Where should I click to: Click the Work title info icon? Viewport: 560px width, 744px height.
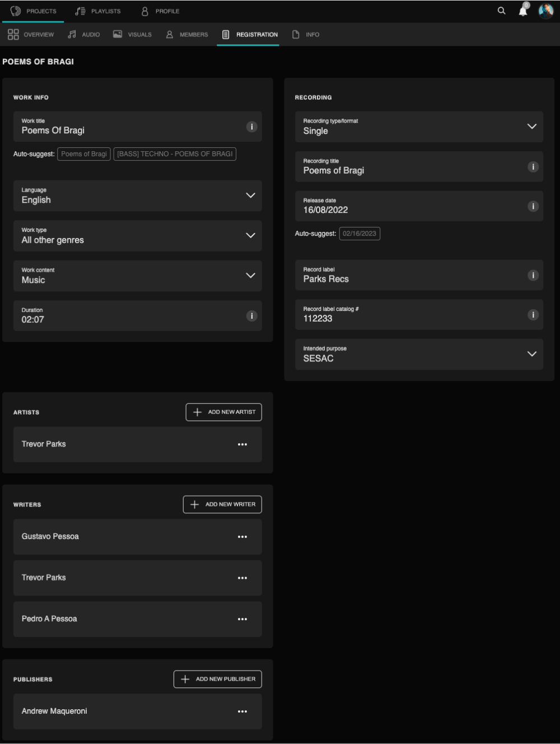[252, 127]
